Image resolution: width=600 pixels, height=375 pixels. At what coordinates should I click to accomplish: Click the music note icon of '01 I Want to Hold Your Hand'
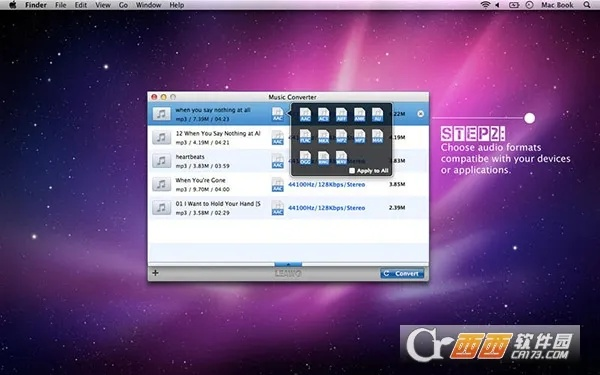click(161, 207)
